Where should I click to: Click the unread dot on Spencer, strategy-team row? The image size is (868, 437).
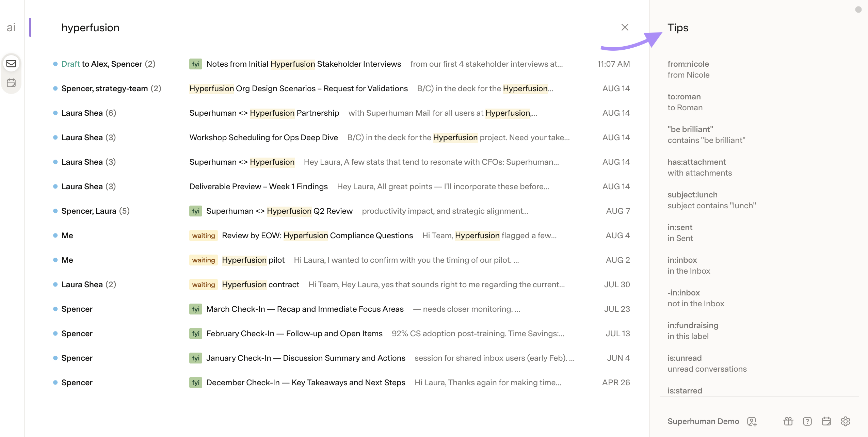tap(55, 88)
